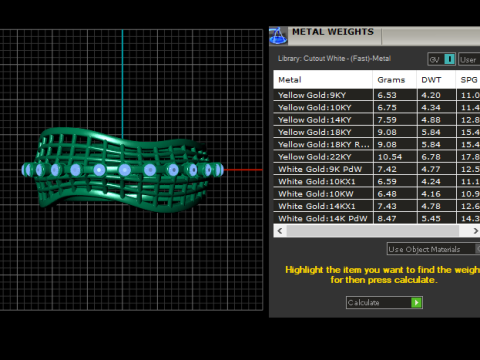
Task: Click the SPG column header
Action: pyautogui.click(x=468, y=80)
